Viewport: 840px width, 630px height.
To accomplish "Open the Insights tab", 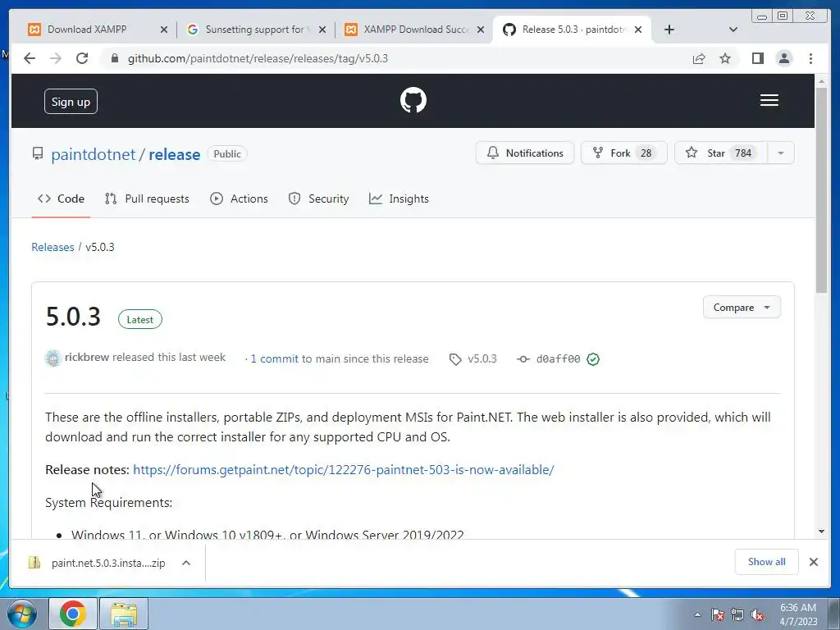I will pyautogui.click(x=399, y=199).
